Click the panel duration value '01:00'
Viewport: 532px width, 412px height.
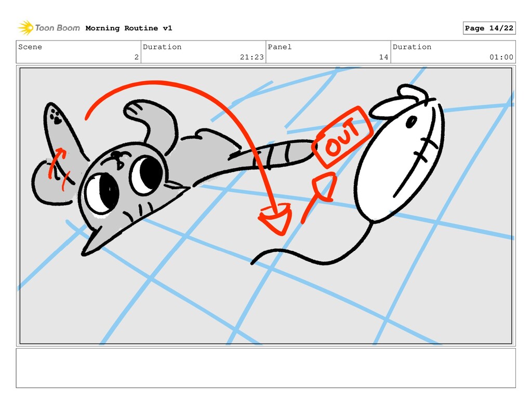pos(501,57)
